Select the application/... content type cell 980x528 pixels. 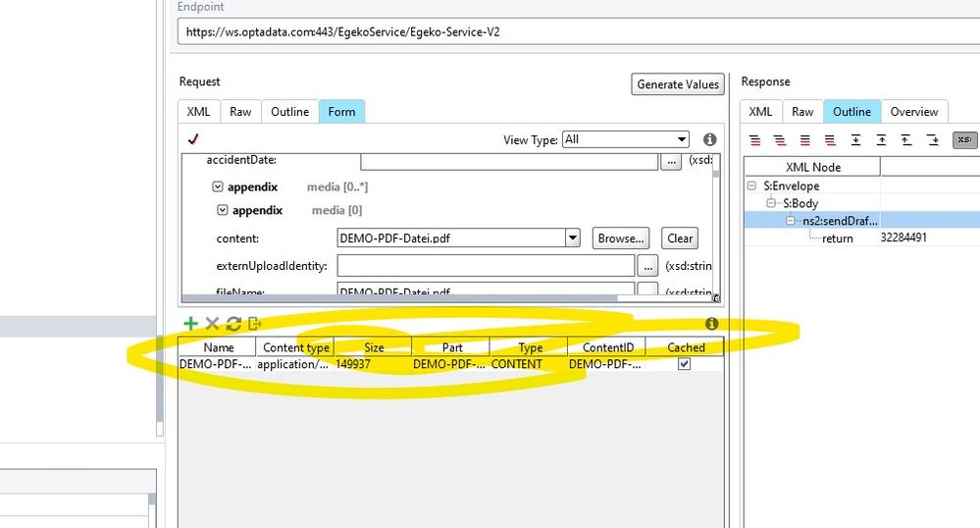pos(295,364)
